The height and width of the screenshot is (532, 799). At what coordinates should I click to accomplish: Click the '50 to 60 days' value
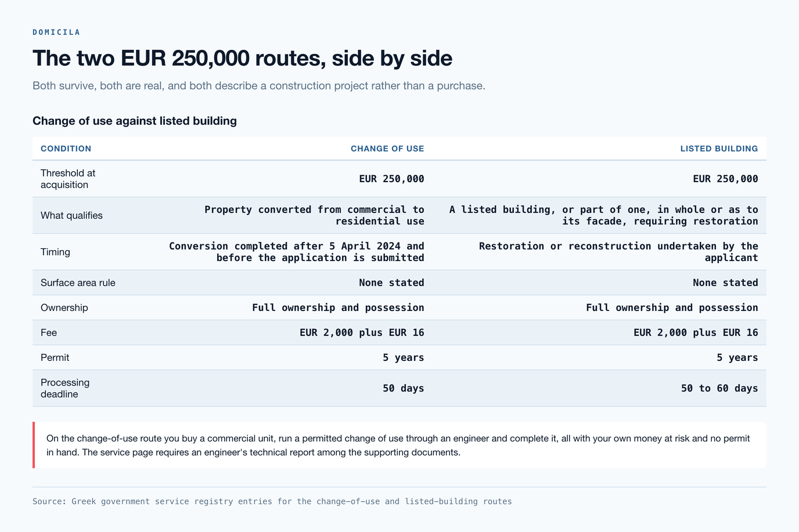[x=719, y=388]
